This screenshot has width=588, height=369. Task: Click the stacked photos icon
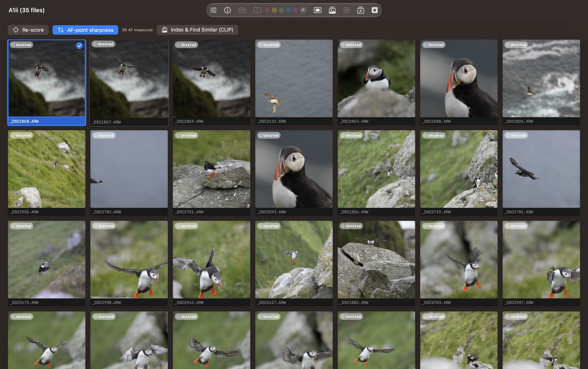[x=332, y=10]
